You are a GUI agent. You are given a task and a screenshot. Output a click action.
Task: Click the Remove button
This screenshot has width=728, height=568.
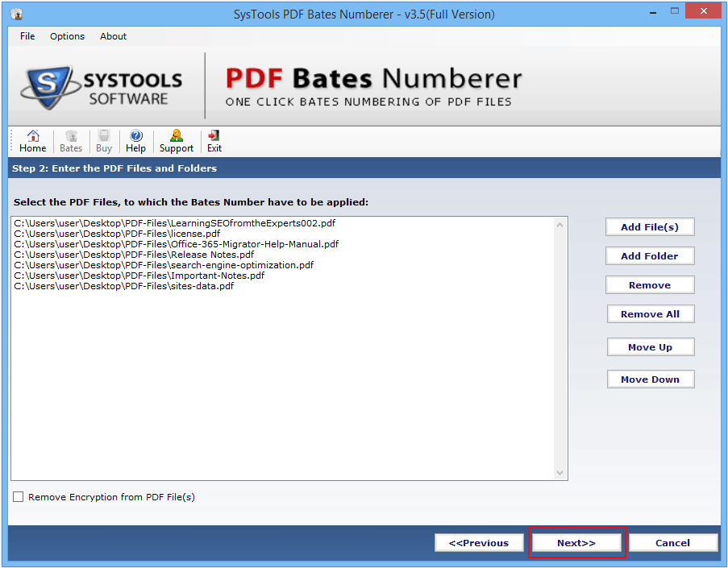point(650,285)
